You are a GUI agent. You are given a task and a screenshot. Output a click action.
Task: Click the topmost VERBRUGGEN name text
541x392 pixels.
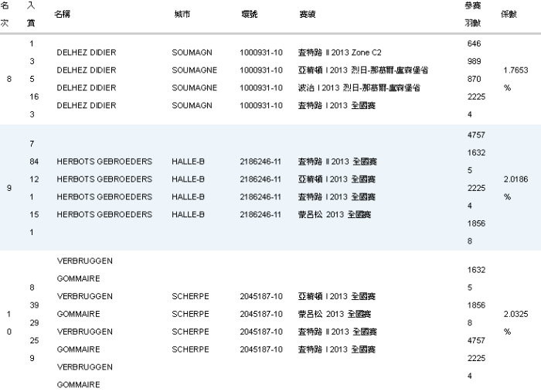click(x=85, y=261)
